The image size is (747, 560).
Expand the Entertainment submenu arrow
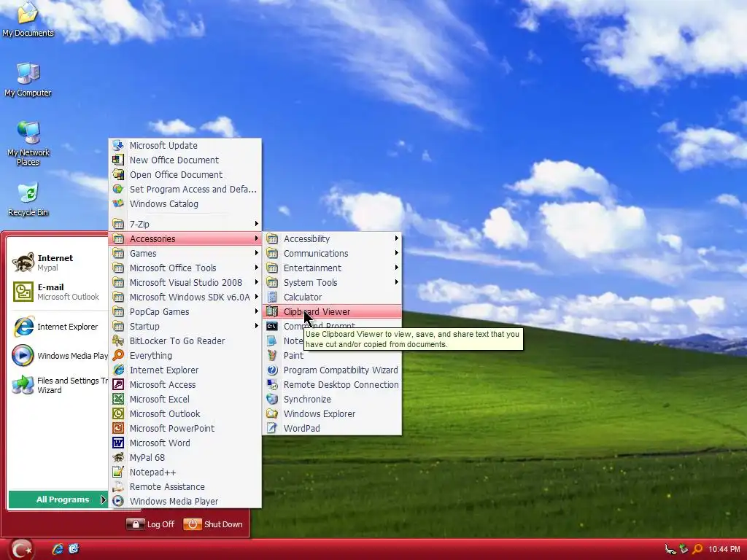(396, 268)
